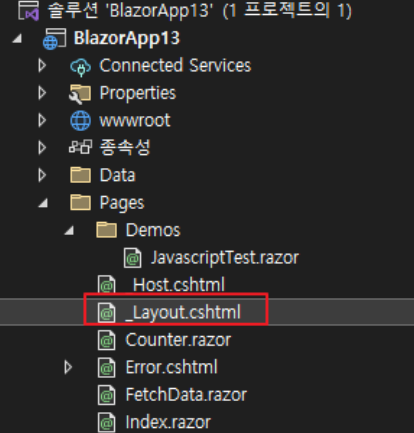Click the Properties wrench folder icon
This screenshot has height=433, width=414.
[x=80, y=94]
